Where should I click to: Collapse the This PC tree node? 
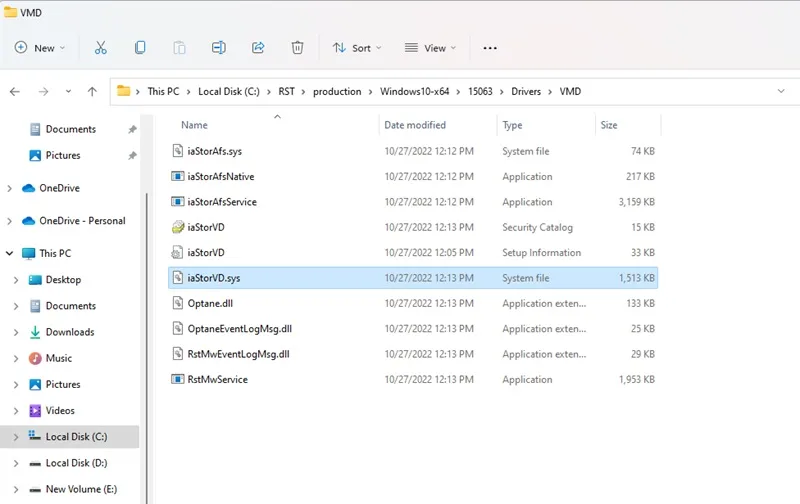pyautogui.click(x=10, y=254)
